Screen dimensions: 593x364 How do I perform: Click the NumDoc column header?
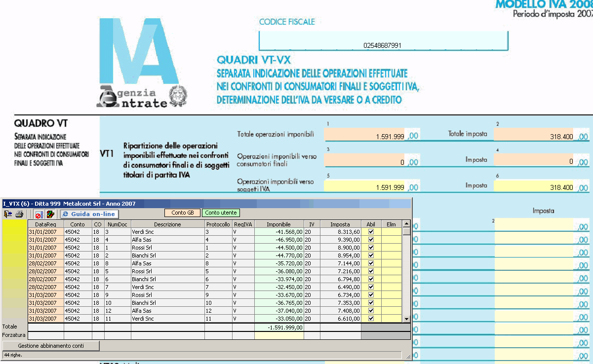pos(117,224)
